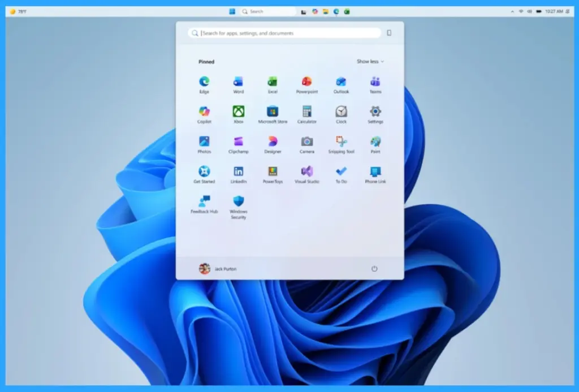Open the Edge pinned app
The image size is (579, 392).
click(204, 85)
